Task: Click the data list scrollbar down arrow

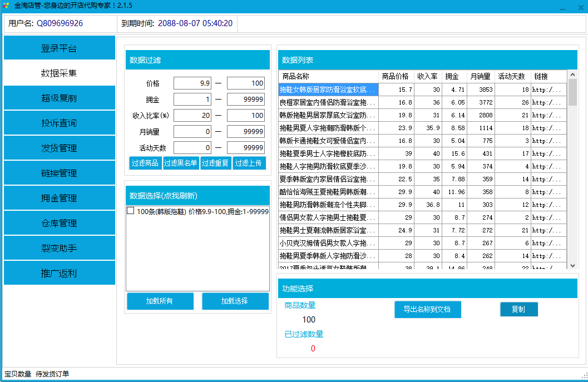Action: [x=572, y=265]
